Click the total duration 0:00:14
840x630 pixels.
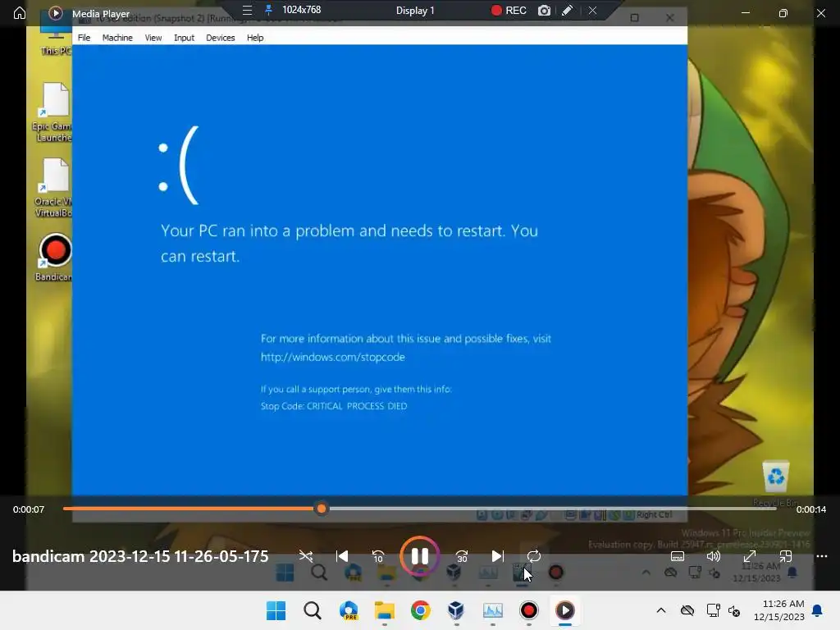click(x=811, y=509)
